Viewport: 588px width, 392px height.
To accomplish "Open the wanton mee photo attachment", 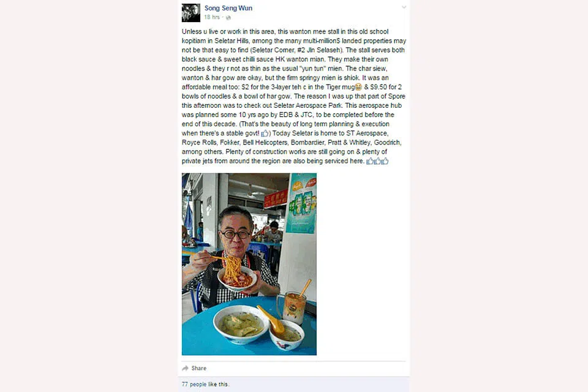I will coord(249,264).
